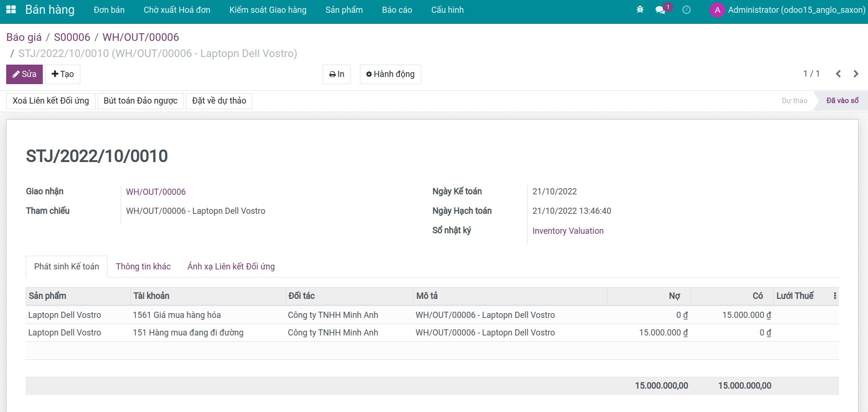The height and width of the screenshot is (412, 868).
Task: Switch to Ánh xạ Liên kết Đối ứng tab
Action: pos(231,267)
